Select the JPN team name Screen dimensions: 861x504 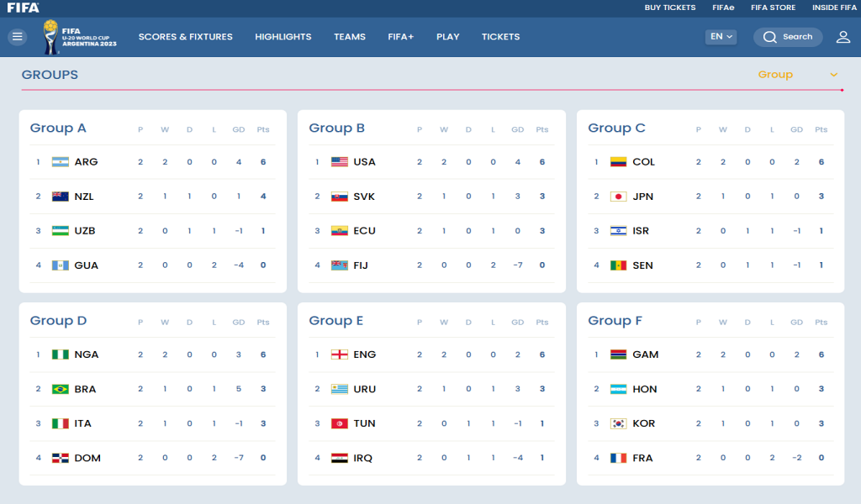click(x=643, y=197)
